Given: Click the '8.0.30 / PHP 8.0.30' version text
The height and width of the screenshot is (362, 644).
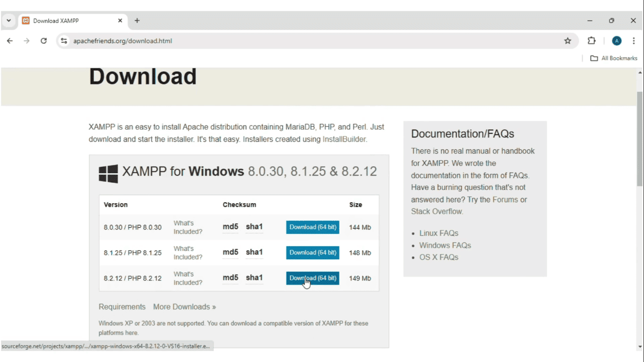Looking at the screenshot, I should click(x=132, y=227).
